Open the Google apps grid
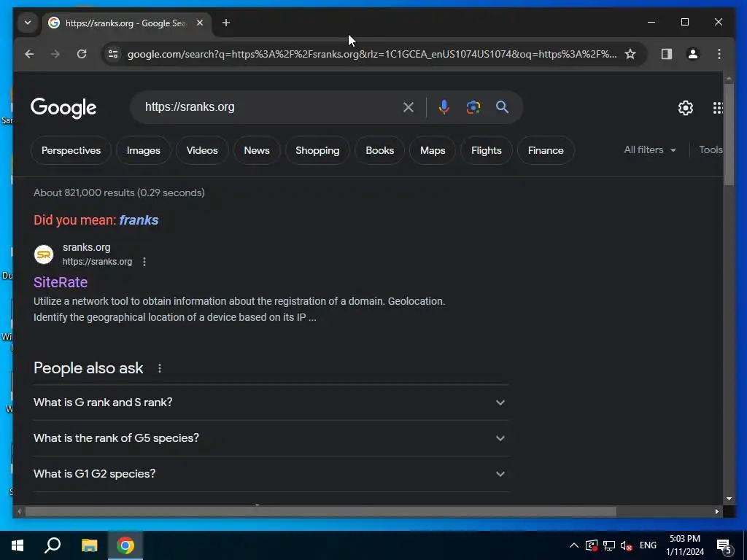 (x=718, y=108)
